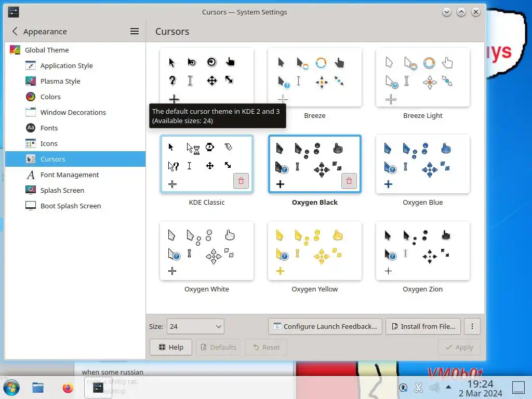The image size is (532, 399).
Task: Click the Help button
Action: point(170,347)
